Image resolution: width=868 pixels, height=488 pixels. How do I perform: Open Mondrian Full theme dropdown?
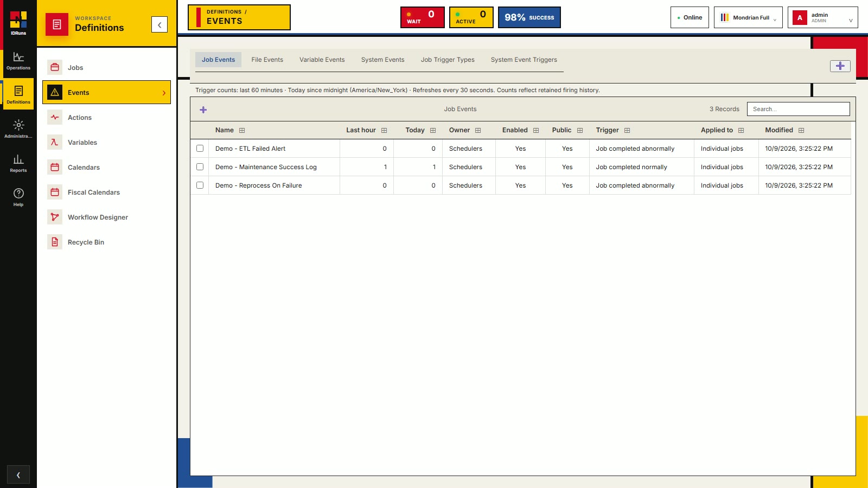click(x=748, y=17)
